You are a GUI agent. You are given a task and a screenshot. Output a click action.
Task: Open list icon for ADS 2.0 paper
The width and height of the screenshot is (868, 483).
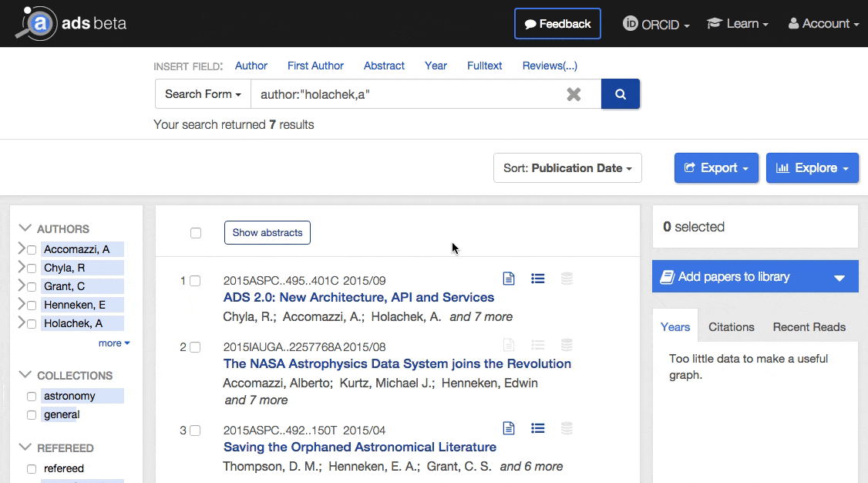click(x=538, y=279)
